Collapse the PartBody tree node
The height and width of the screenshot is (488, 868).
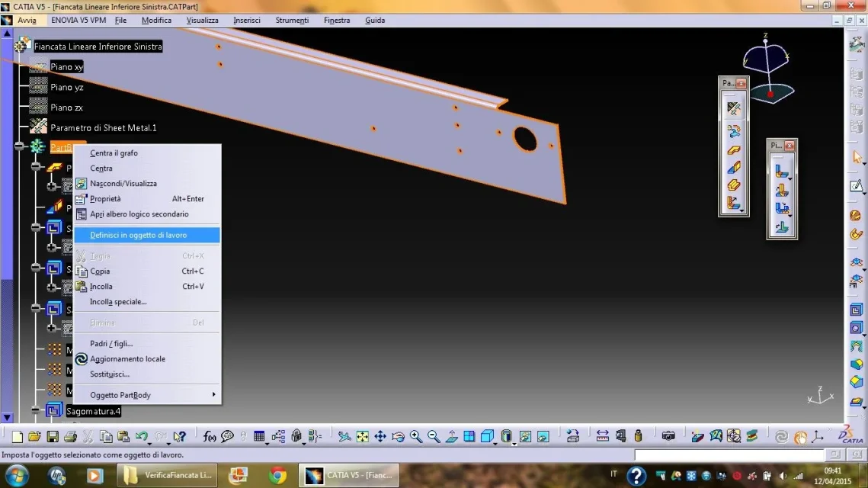point(20,146)
